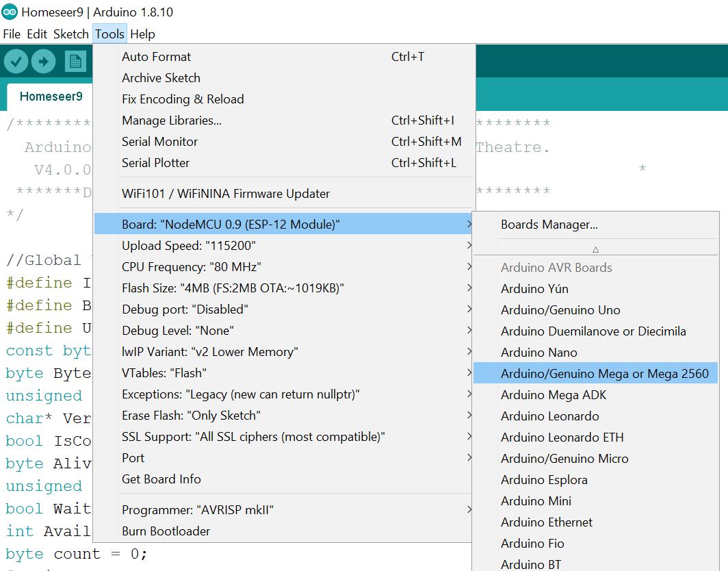Screen dimensions: 728x571
Task: Open Boards Manager from the board list
Action: [549, 225]
